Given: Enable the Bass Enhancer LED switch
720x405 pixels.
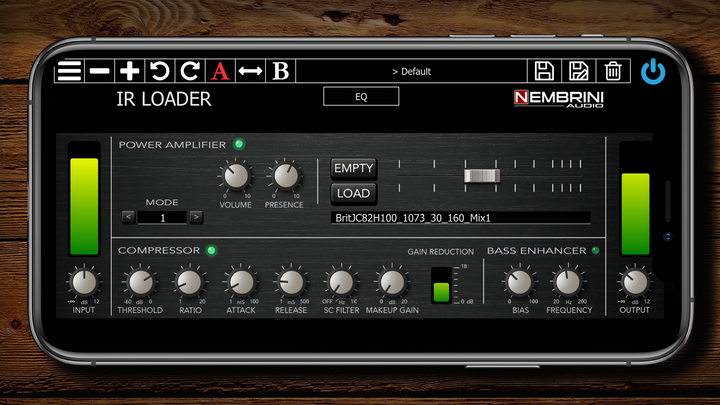Looking at the screenshot, I should coord(596,250).
